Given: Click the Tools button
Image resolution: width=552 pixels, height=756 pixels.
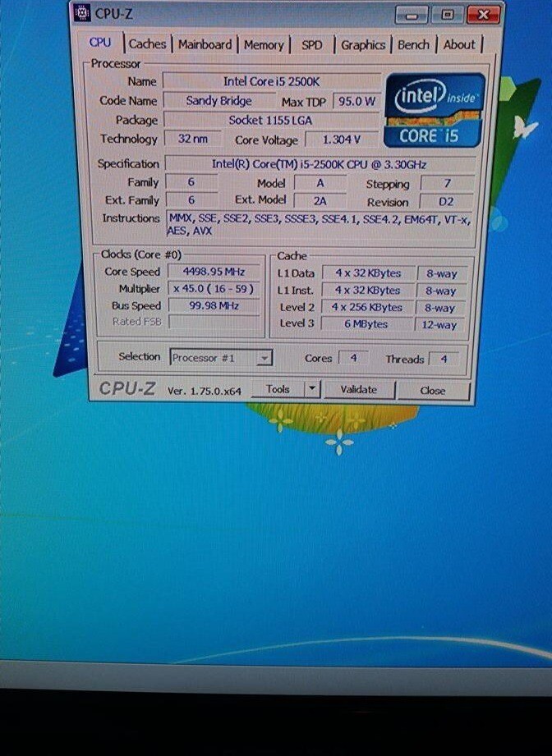Looking at the screenshot, I should point(278,389).
